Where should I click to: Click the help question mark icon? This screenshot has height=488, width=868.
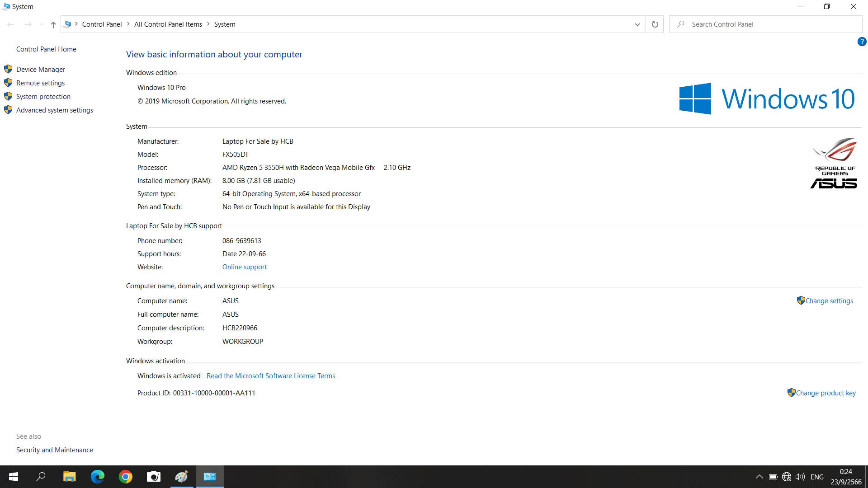pyautogui.click(x=862, y=42)
